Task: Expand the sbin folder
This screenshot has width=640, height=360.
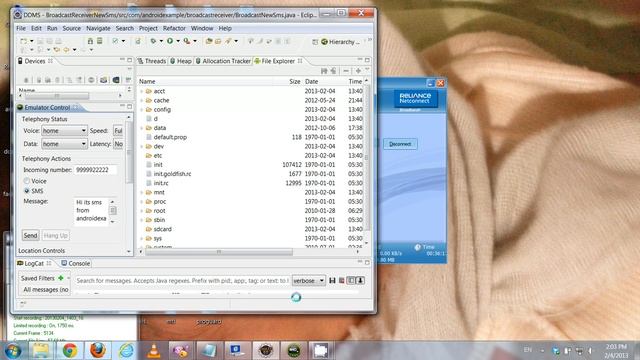Action: click(142, 220)
